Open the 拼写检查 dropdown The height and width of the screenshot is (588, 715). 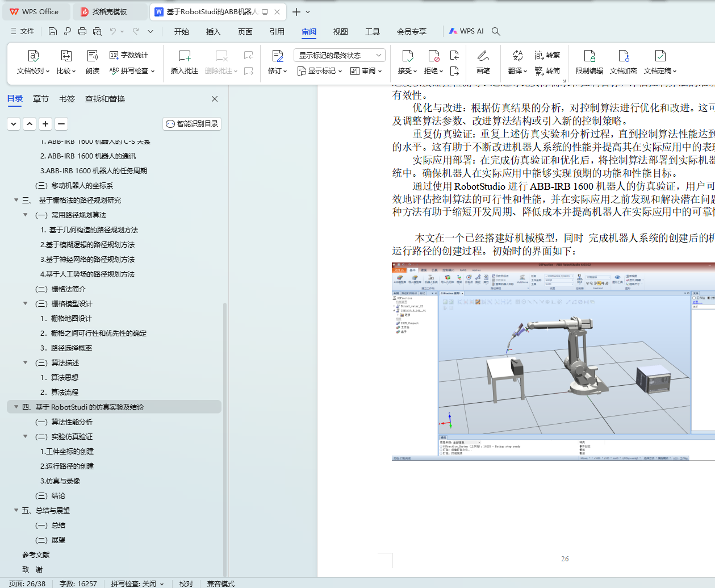[x=132, y=71]
